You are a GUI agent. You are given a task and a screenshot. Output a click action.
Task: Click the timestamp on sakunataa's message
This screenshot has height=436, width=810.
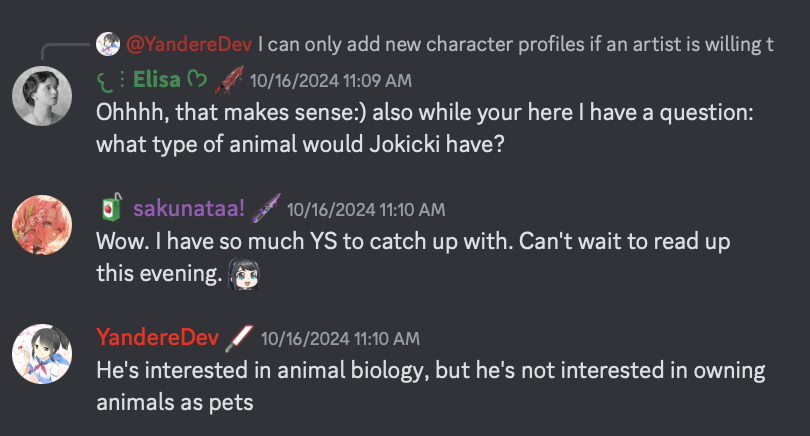tap(366, 210)
